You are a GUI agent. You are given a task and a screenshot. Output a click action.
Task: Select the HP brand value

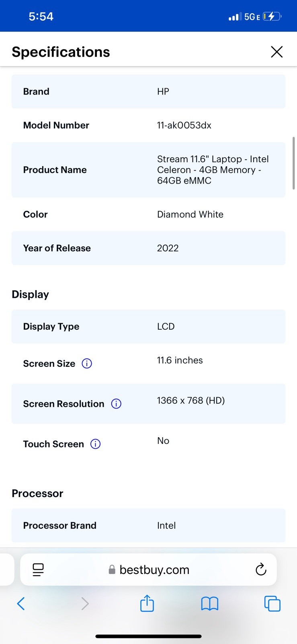pos(163,91)
